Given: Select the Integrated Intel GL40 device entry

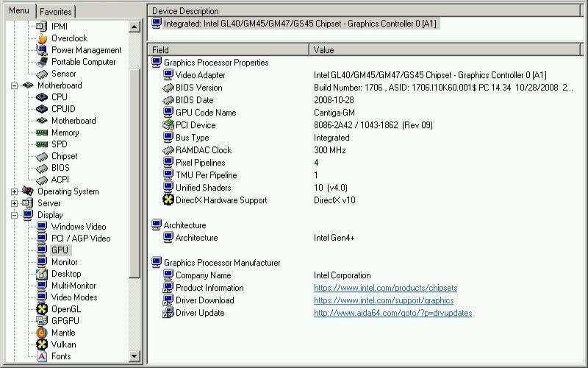Looking at the screenshot, I should [300, 24].
